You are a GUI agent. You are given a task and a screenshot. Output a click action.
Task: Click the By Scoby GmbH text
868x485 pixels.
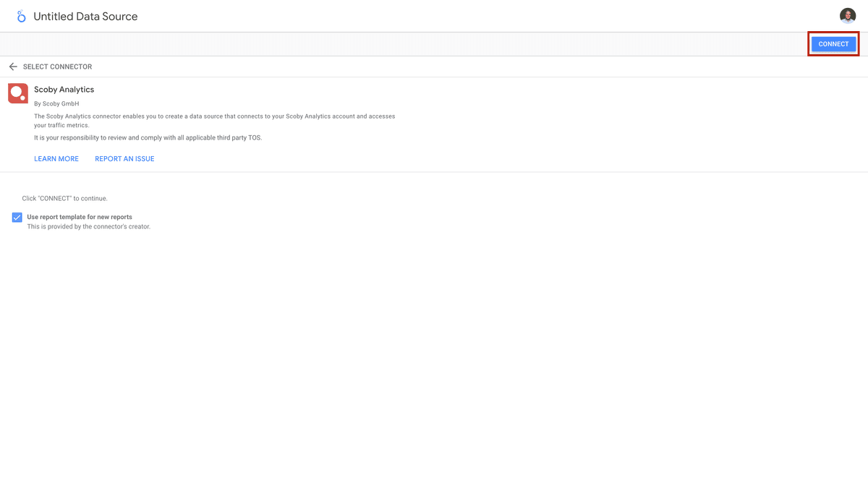point(56,104)
